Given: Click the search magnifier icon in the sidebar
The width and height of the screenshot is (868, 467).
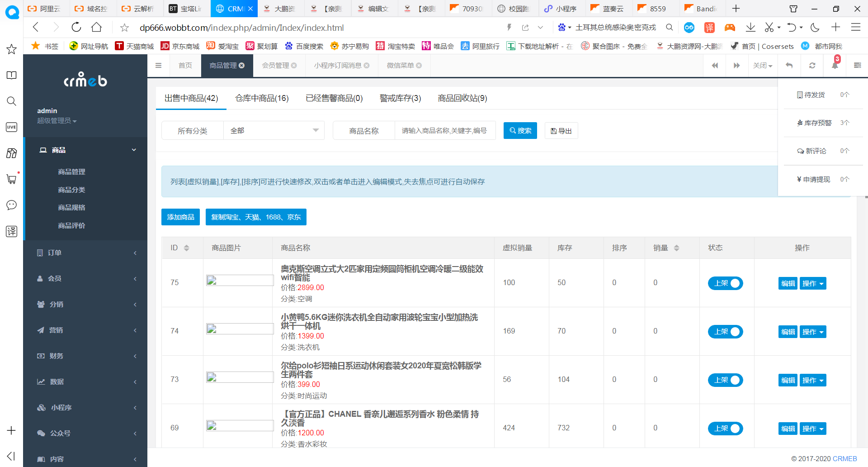Looking at the screenshot, I should (11, 101).
